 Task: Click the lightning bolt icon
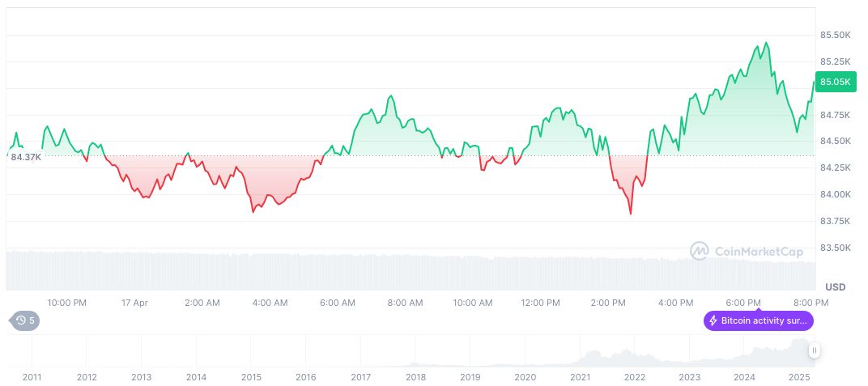coord(713,320)
